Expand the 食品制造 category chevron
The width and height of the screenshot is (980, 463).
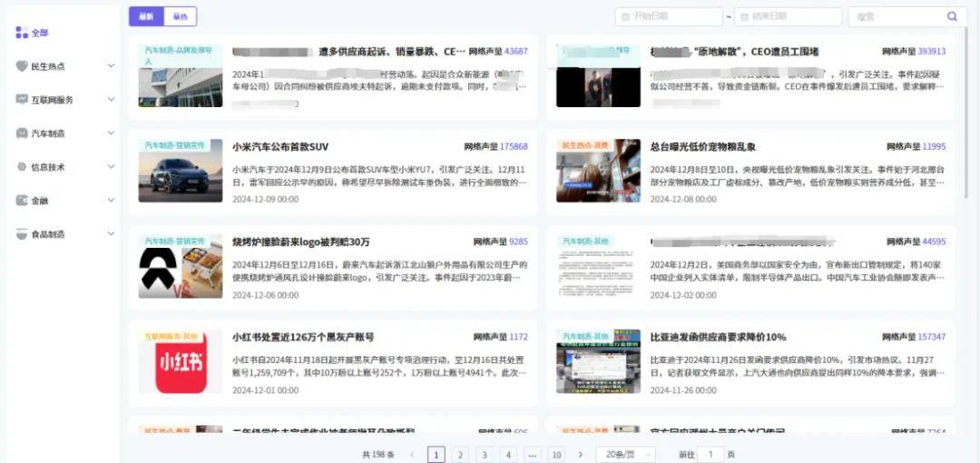tap(112, 234)
